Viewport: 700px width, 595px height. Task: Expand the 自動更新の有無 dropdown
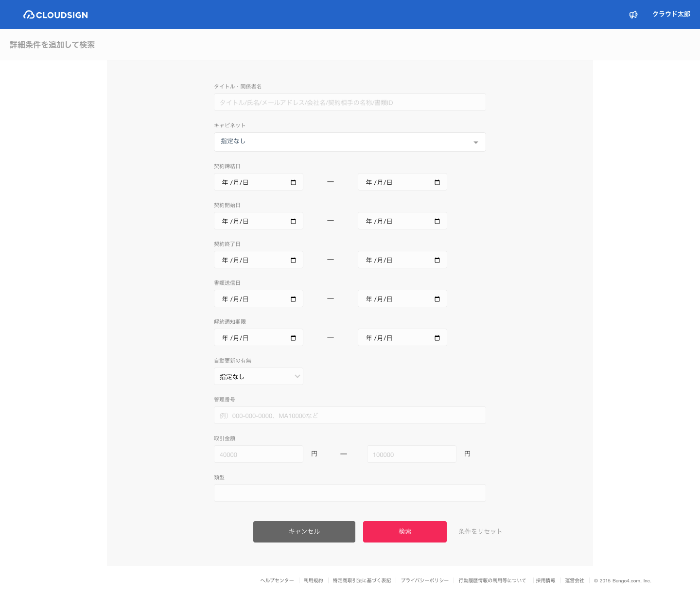point(258,377)
